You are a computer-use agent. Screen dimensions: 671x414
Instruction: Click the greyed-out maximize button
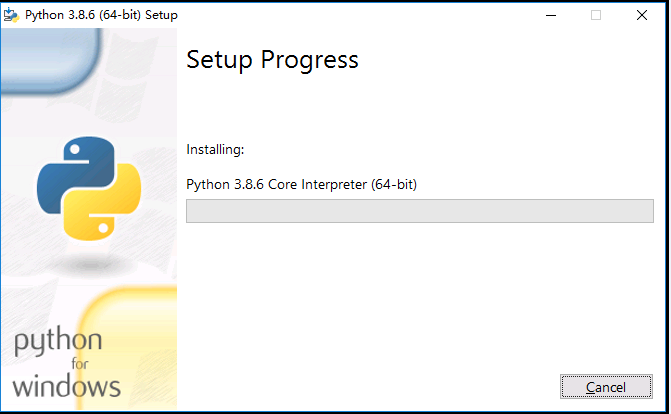[x=596, y=14]
